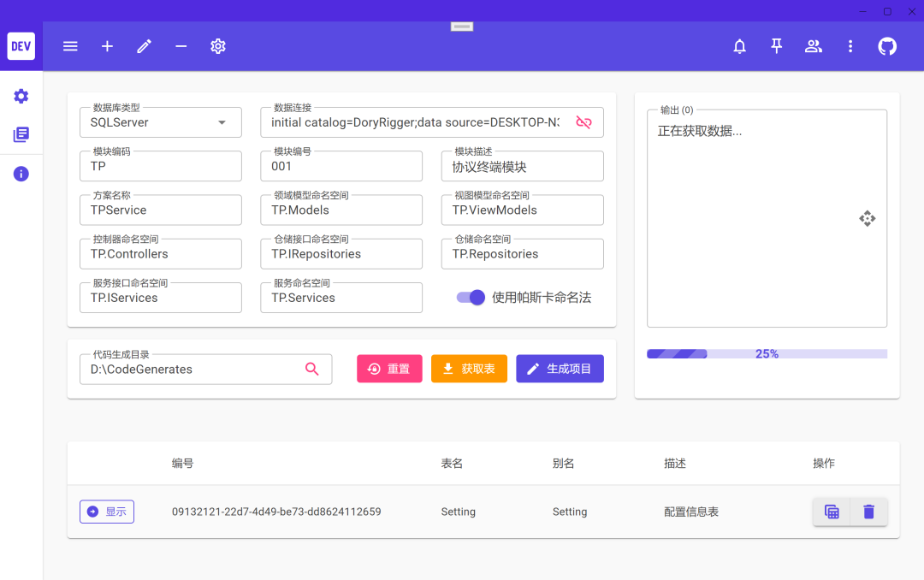Open the hamburger navigation menu
This screenshot has width=924, height=580.
tap(70, 46)
